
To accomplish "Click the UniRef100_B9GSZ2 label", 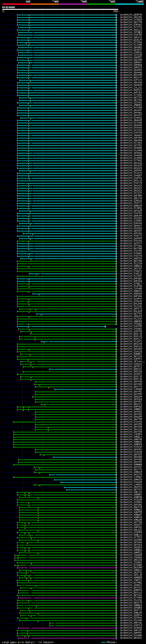I will click(131, 369).
